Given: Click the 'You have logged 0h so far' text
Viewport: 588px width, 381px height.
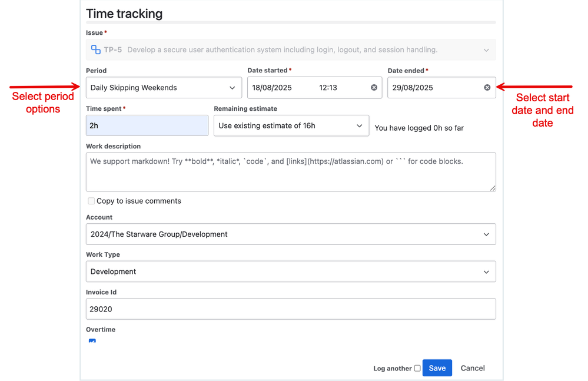Looking at the screenshot, I should click(419, 128).
